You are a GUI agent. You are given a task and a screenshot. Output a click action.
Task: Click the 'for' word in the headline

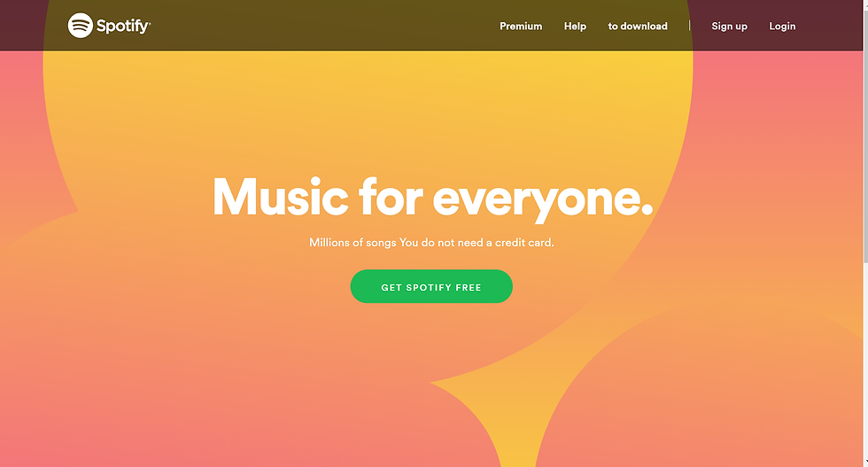391,196
